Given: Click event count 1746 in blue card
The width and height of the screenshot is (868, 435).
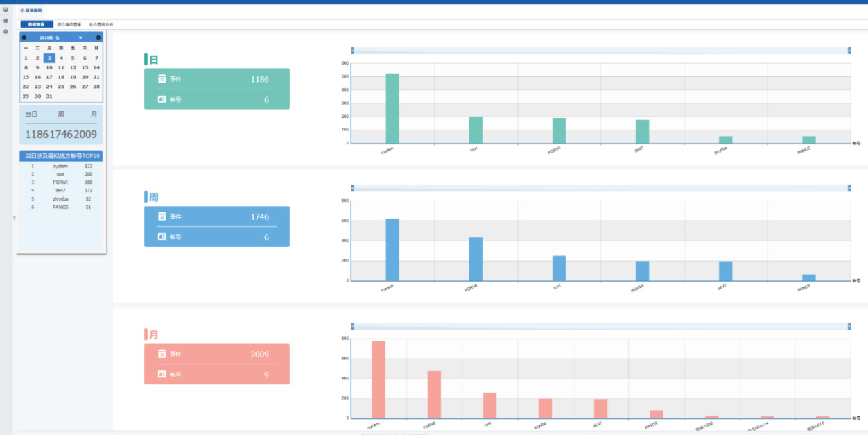Looking at the screenshot, I should click(260, 216).
